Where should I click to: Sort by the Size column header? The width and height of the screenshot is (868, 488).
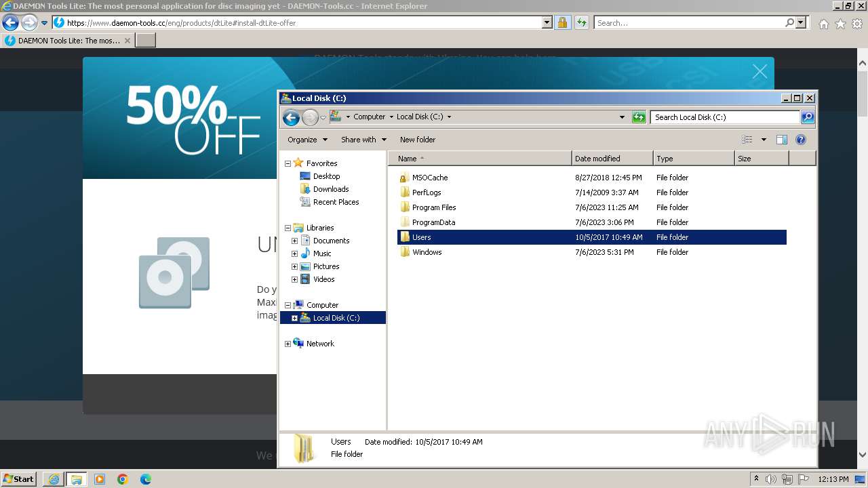[x=762, y=159]
